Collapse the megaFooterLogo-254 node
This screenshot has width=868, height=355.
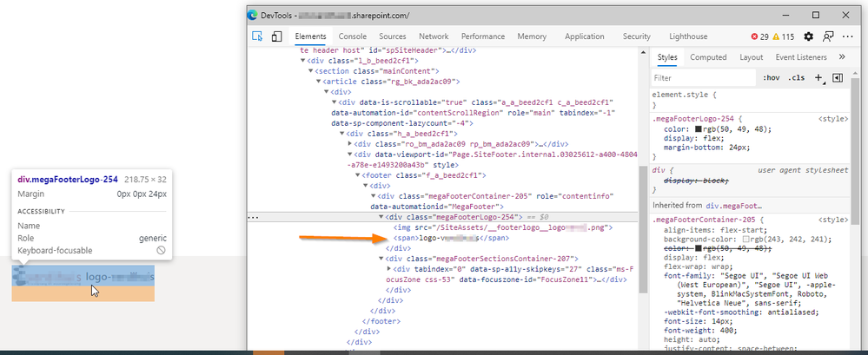click(381, 217)
